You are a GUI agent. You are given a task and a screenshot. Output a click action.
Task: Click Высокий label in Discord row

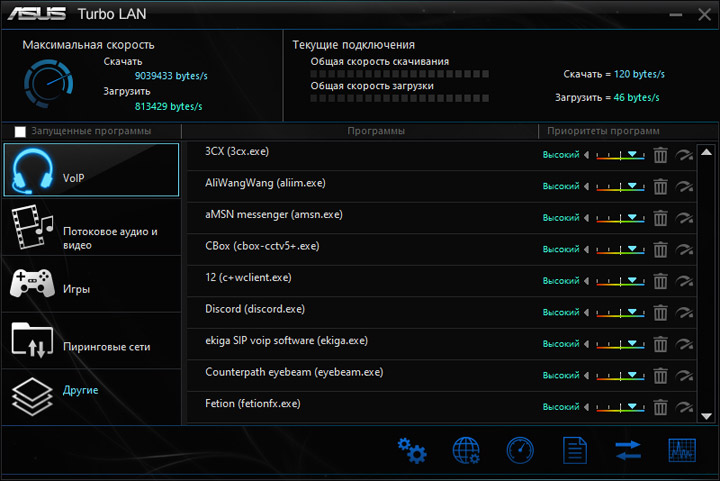click(561, 313)
